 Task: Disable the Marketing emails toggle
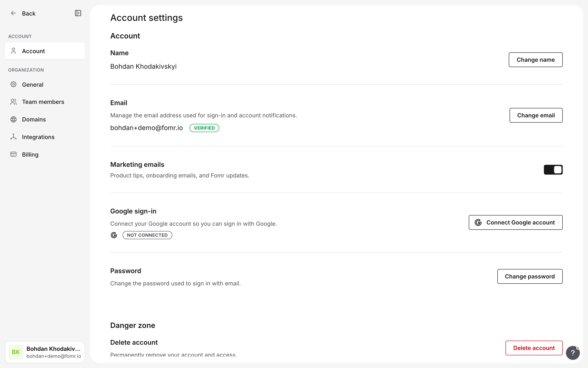pyautogui.click(x=553, y=170)
